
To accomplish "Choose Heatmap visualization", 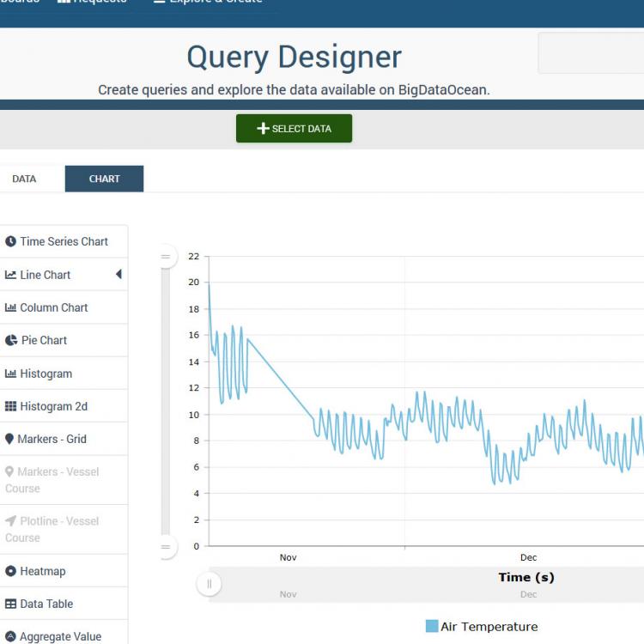I will (64, 570).
